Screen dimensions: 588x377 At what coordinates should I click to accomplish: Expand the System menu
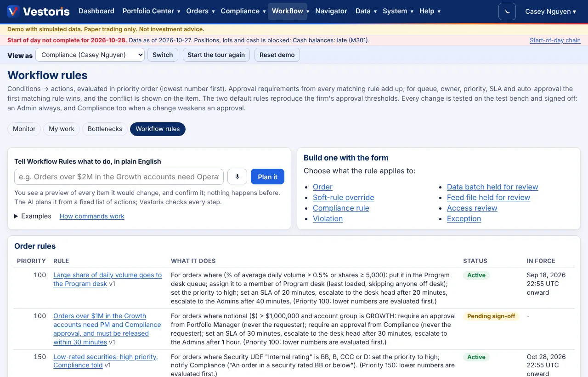pos(398,11)
